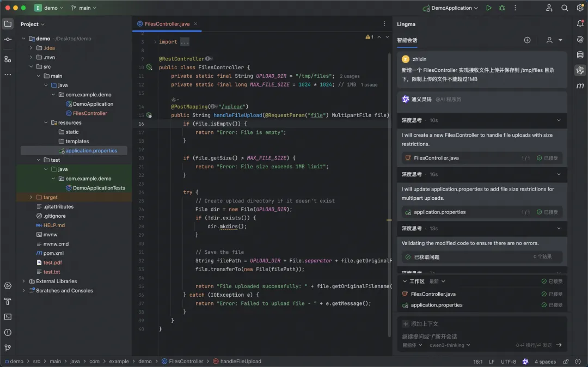Open Search Everywhere magnifier icon
This screenshot has width=588, height=367.
pyautogui.click(x=565, y=8)
